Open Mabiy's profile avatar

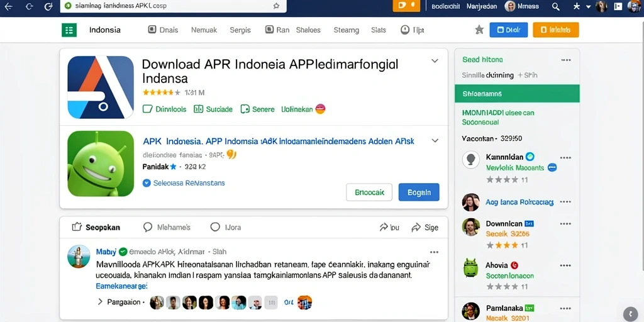pyautogui.click(x=79, y=257)
